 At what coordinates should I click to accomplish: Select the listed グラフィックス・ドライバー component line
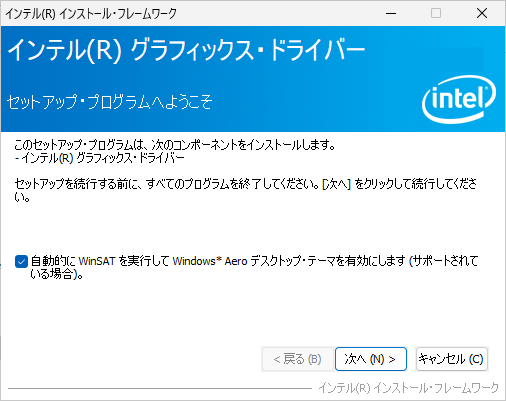pos(99,158)
